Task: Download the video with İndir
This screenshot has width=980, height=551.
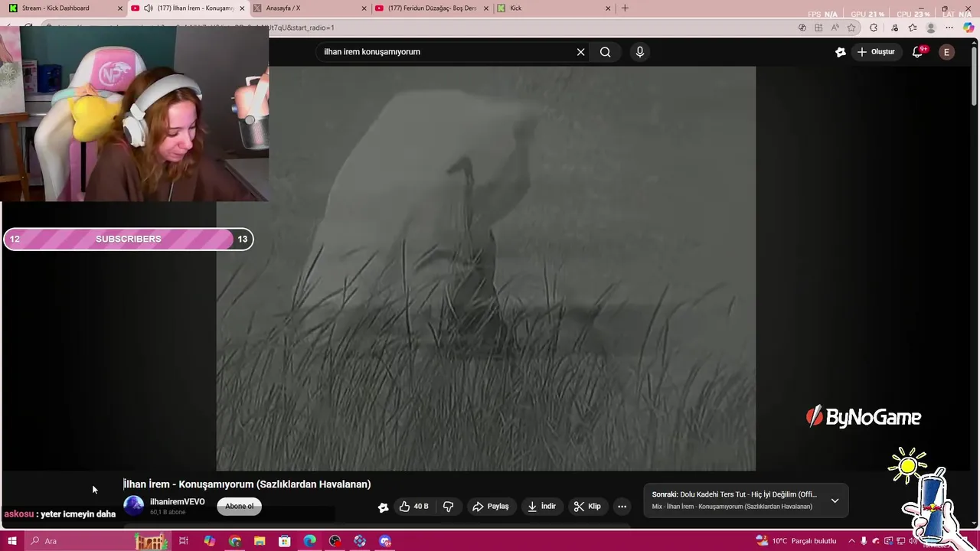Action: [541, 507]
